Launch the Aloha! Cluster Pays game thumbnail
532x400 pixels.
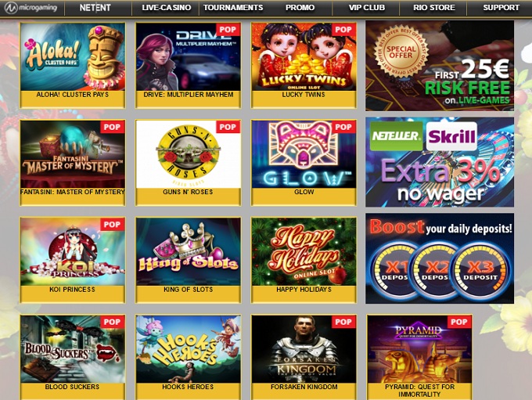73,56
